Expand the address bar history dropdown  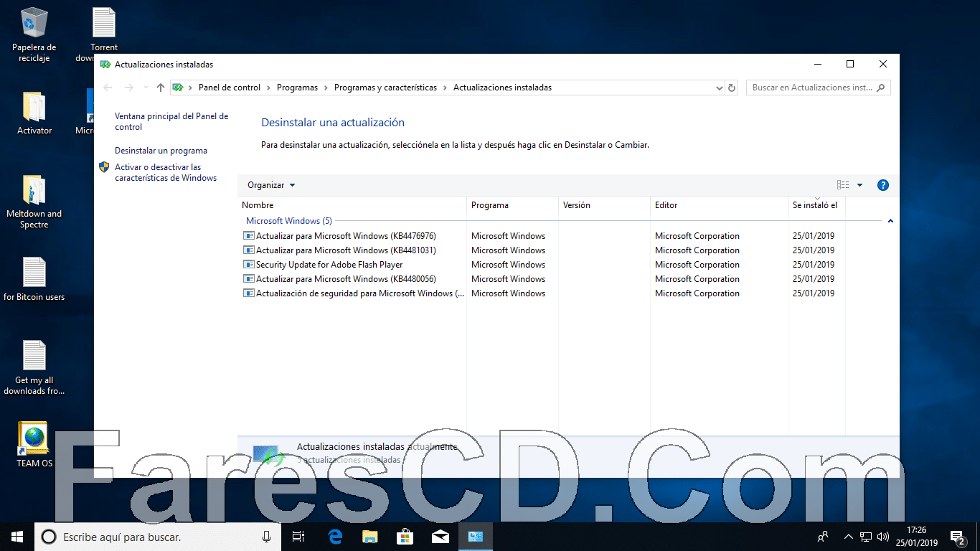pyautogui.click(x=720, y=88)
